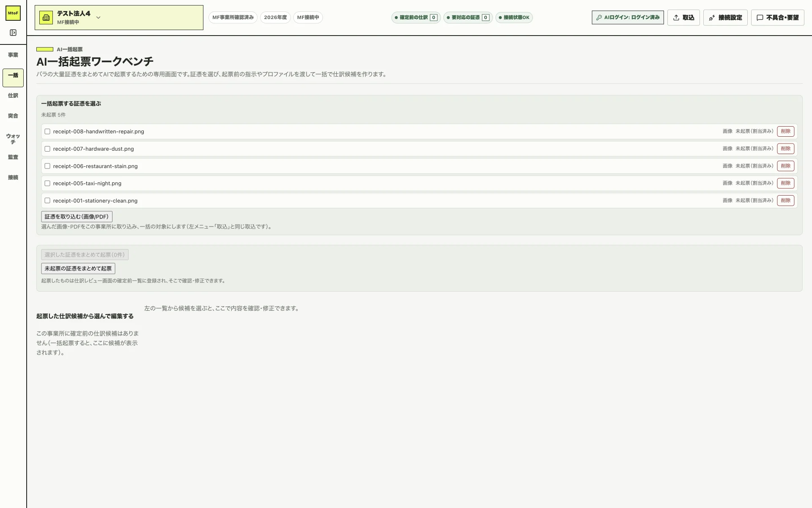Open the テスト法人4 company dropdown chevron
The height and width of the screenshot is (508, 812).
99,17
